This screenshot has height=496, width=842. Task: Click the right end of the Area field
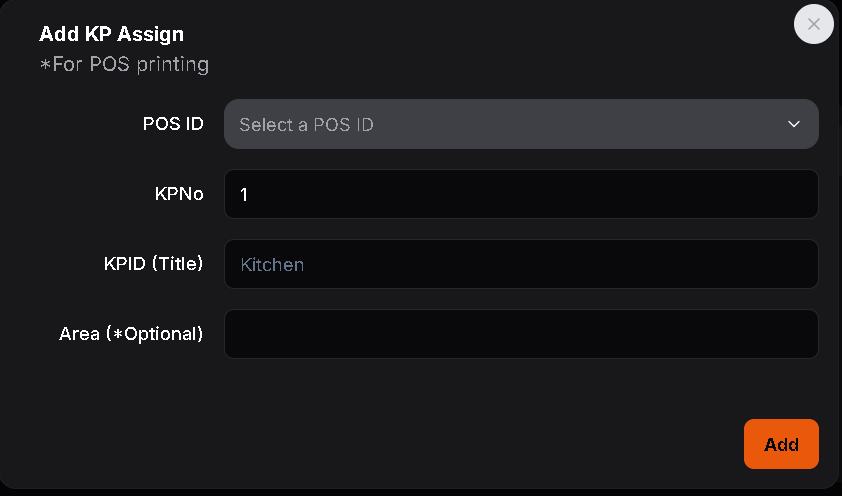[x=795, y=334]
